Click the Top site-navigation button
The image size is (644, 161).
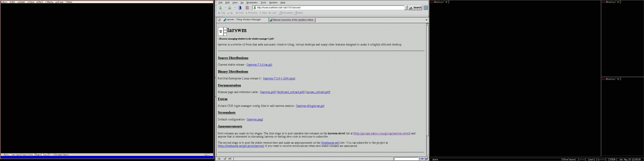pyautogui.click(x=222, y=13)
